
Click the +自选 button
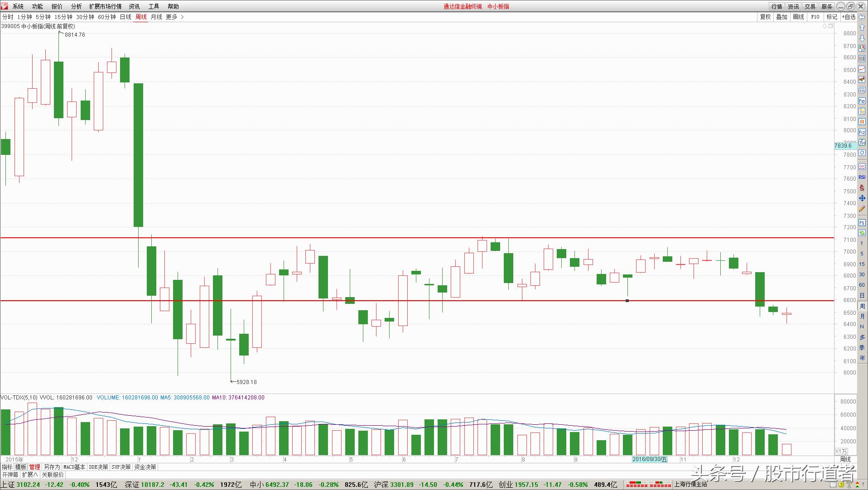pyautogui.click(x=849, y=17)
